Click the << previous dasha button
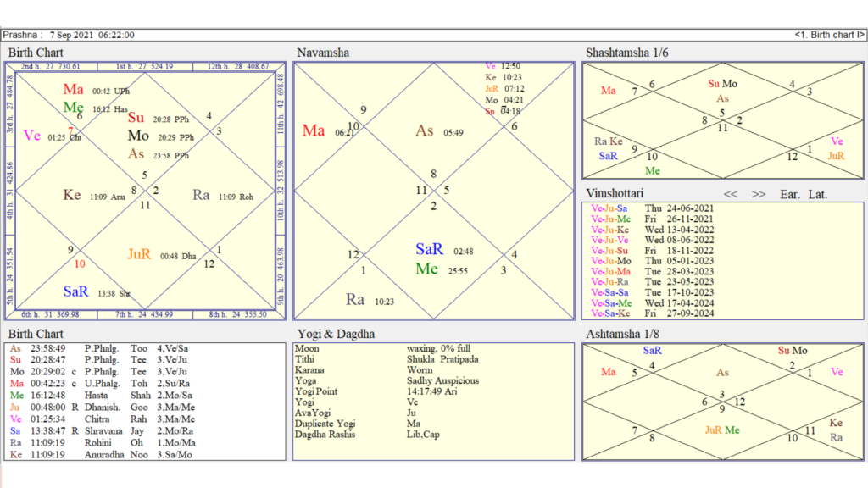Viewport: 868px width, 488px height. (731, 194)
